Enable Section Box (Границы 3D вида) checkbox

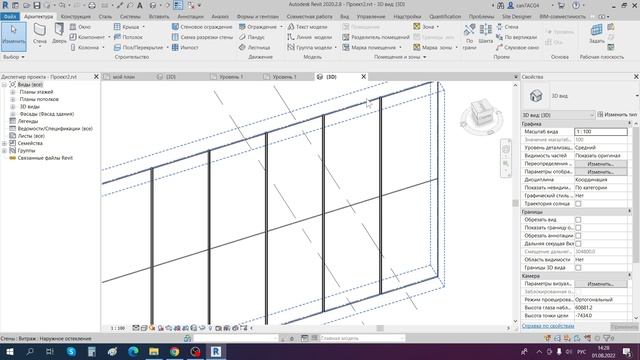click(578, 268)
